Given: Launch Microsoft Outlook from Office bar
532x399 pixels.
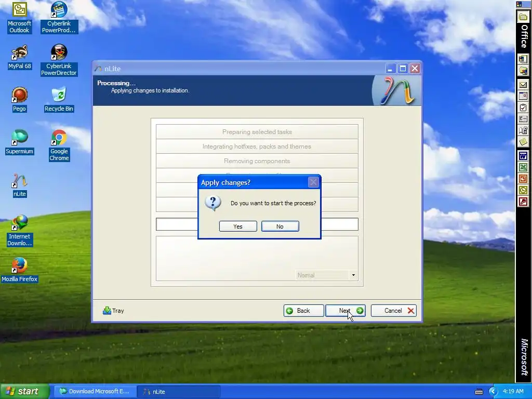Looking at the screenshot, I should tap(523, 190).
